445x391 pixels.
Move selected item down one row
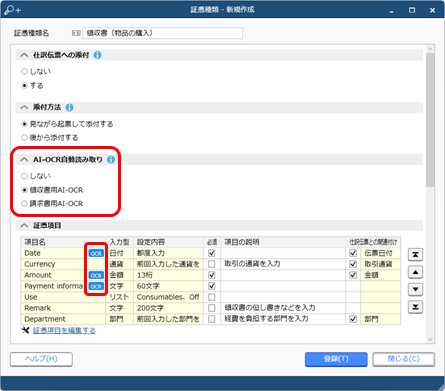[415, 289]
